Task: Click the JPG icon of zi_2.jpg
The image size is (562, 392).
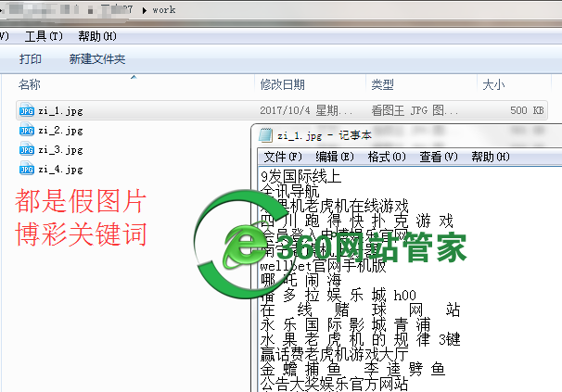Action: pos(27,130)
